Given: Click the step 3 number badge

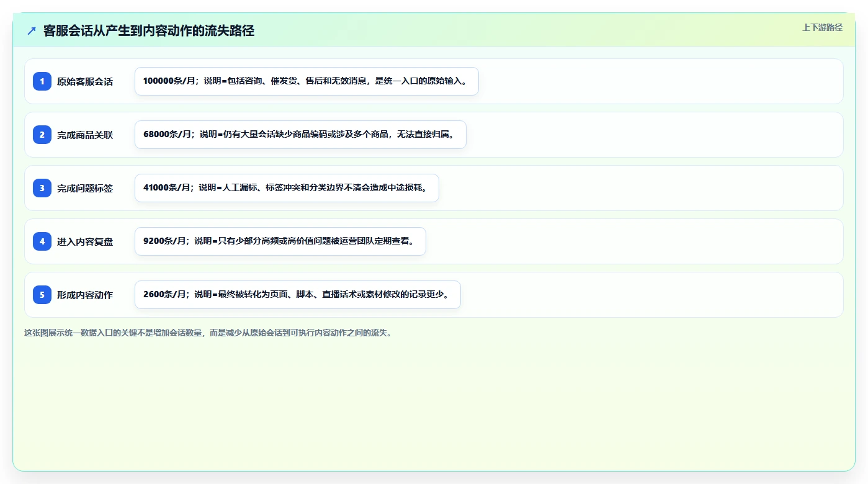Looking at the screenshot, I should tap(42, 188).
